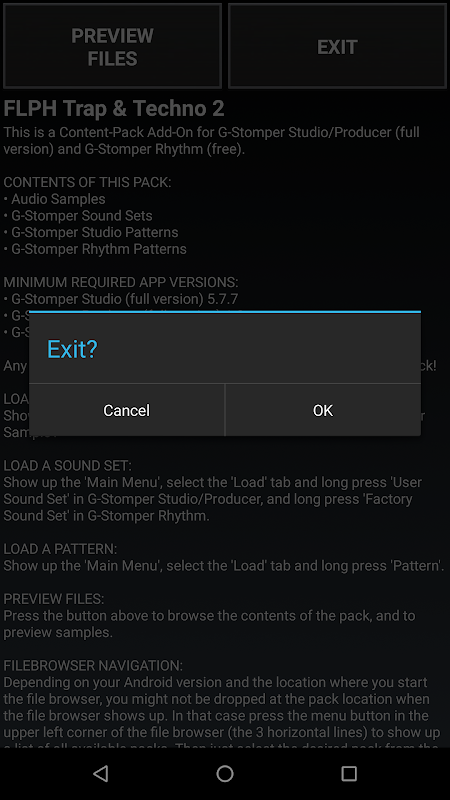Click the EXIT button at top

[337, 46]
